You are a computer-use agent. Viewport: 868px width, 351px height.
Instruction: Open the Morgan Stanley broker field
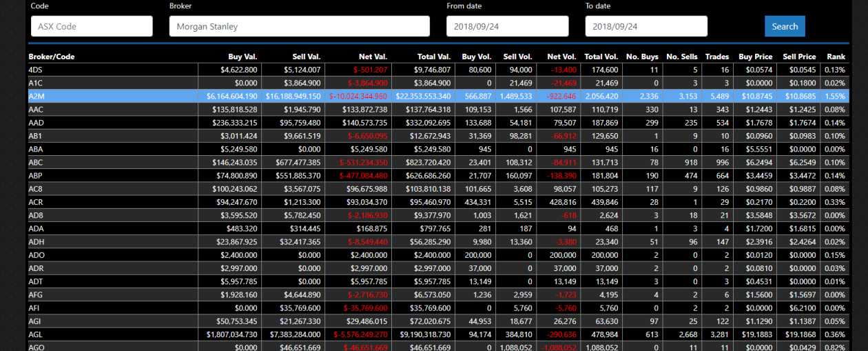299,26
